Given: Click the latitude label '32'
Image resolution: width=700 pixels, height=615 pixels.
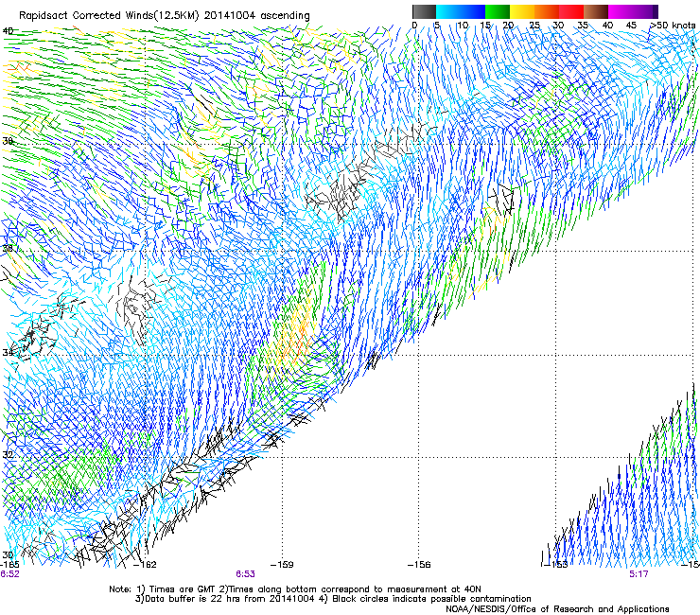Looking at the screenshot, I should click(8, 455).
